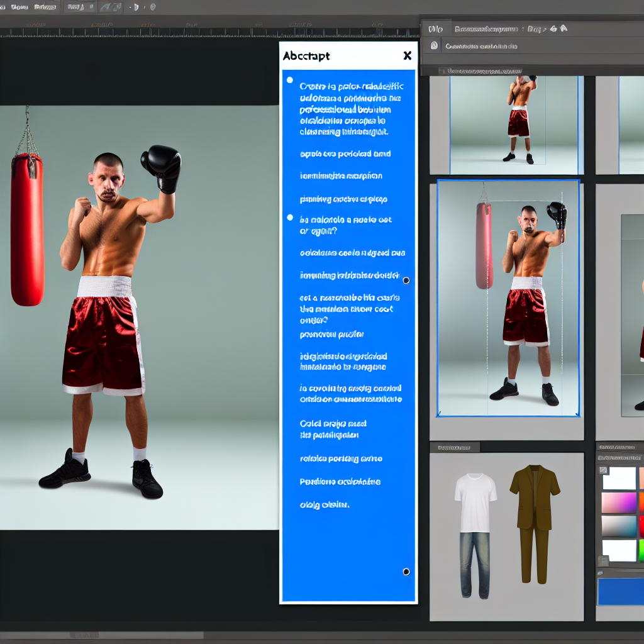The width and height of the screenshot is (644, 644).
Task: Close the Abcctapt dialog panel
Action: [x=407, y=56]
